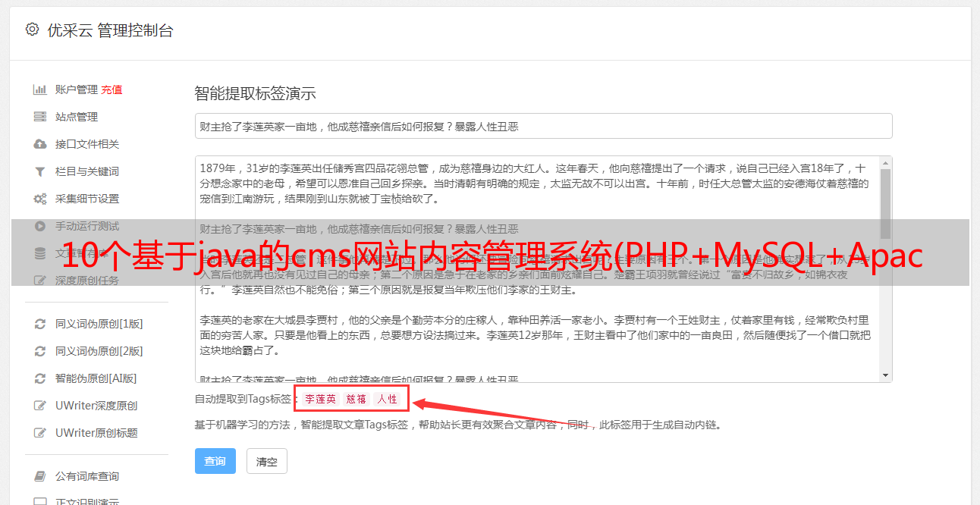Click the 李莲英 tag
980x505 pixels.
click(321, 399)
